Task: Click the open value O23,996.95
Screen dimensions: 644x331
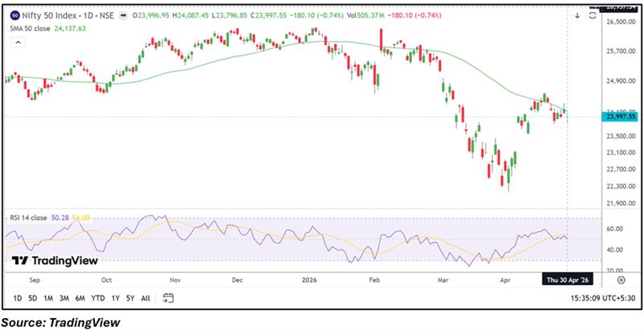Action: 150,15
